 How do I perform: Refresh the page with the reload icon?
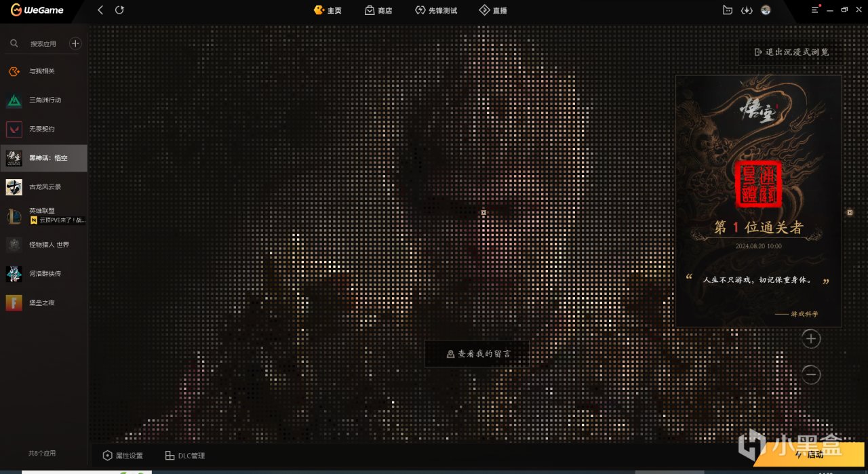pos(119,10)
